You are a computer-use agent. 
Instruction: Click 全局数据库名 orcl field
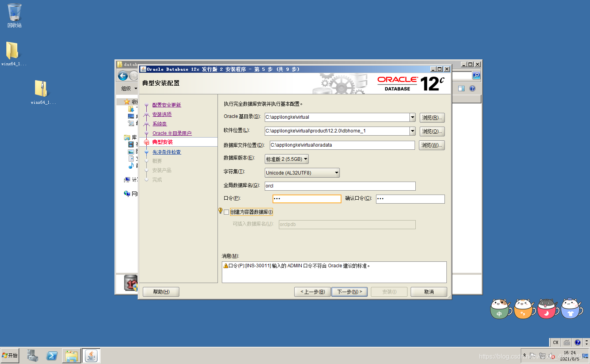pyautogui.click(x=340, y=186)
